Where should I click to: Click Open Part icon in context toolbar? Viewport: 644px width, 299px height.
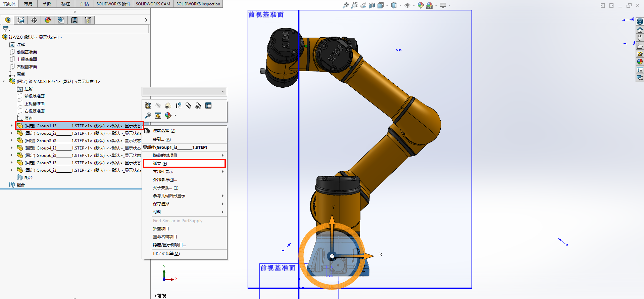148,105
